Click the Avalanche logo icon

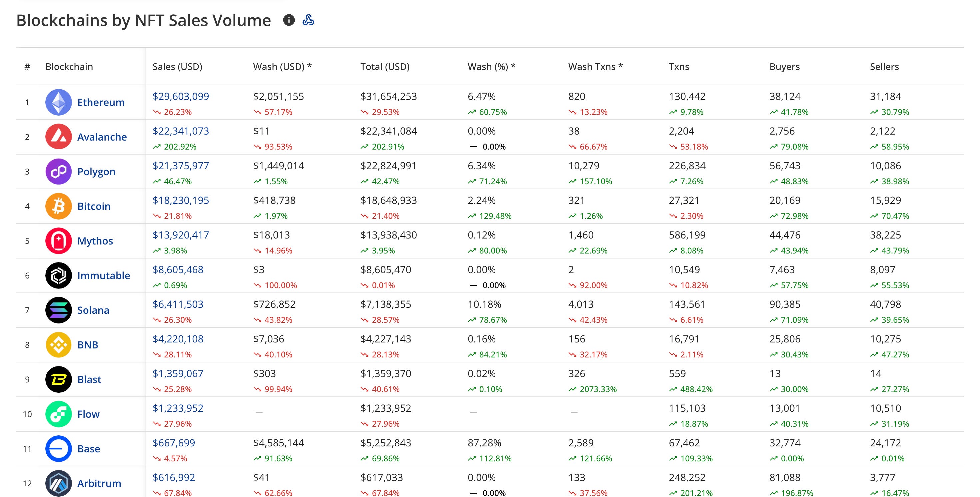59,137
